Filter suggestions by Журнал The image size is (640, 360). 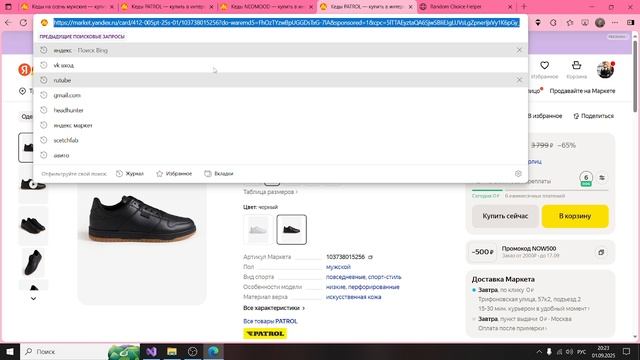pos(130,173)
